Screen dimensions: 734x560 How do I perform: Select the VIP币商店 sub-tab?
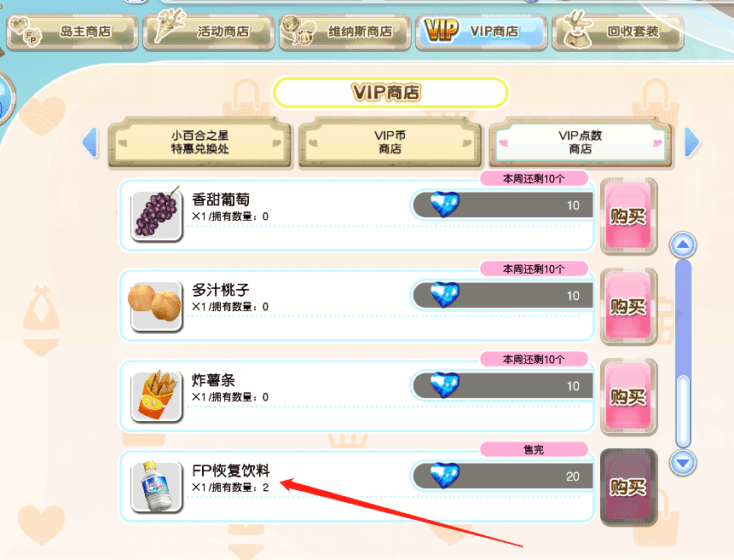tap(390, 142)
